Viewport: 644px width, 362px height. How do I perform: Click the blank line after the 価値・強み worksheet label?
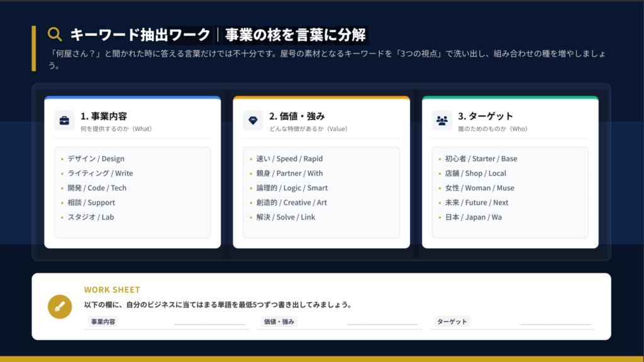pyautogui.click(x=382, y=322)
